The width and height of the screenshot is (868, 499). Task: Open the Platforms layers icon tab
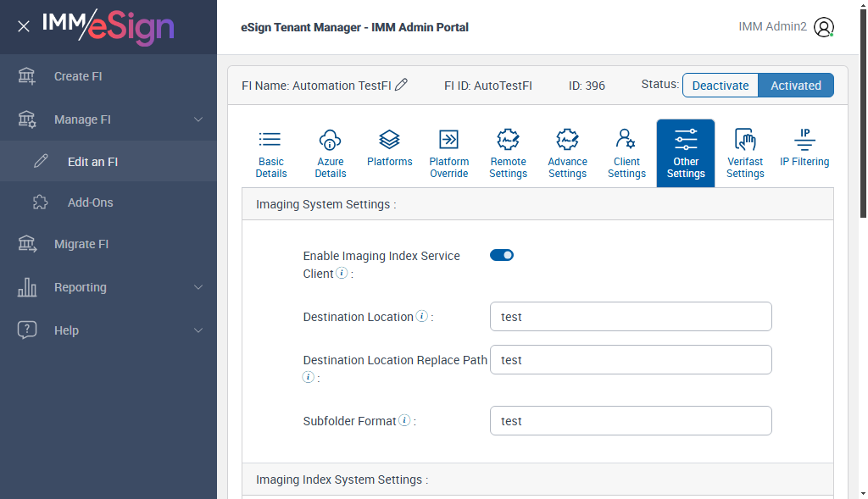coord(389,139)
